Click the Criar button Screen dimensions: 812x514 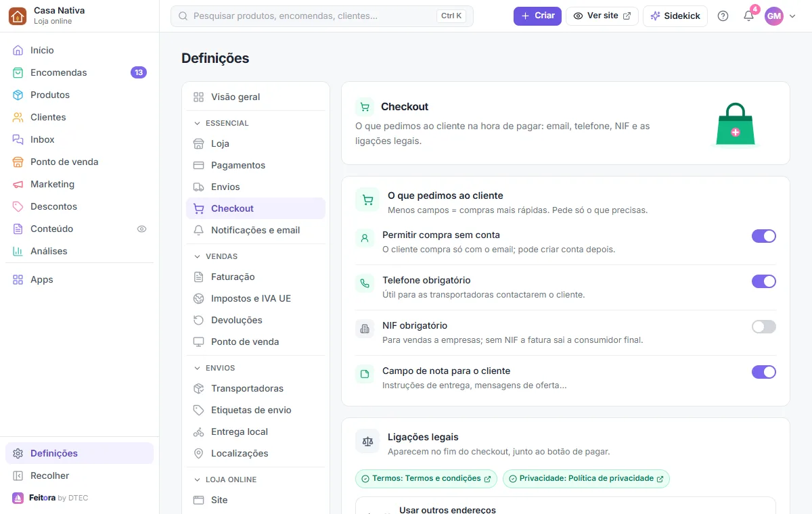point(537,16)
